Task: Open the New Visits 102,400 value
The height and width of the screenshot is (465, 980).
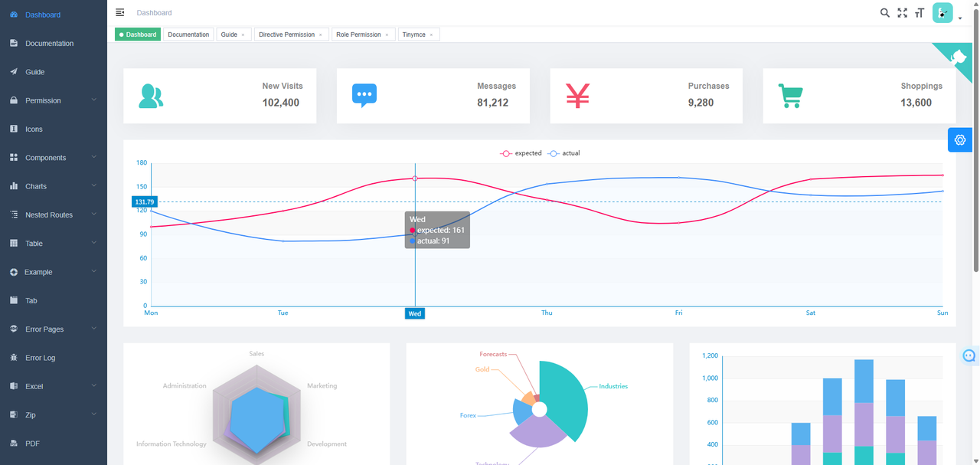Action: (x=281, y=103)
